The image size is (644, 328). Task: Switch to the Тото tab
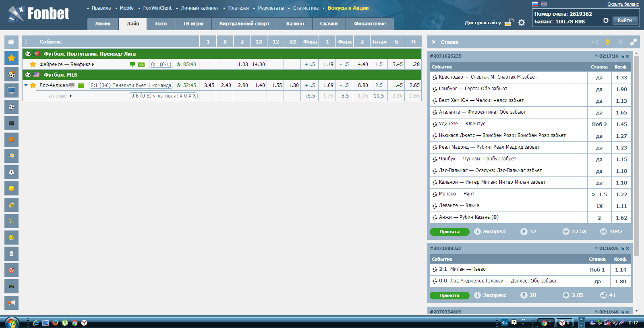(161, 24)
